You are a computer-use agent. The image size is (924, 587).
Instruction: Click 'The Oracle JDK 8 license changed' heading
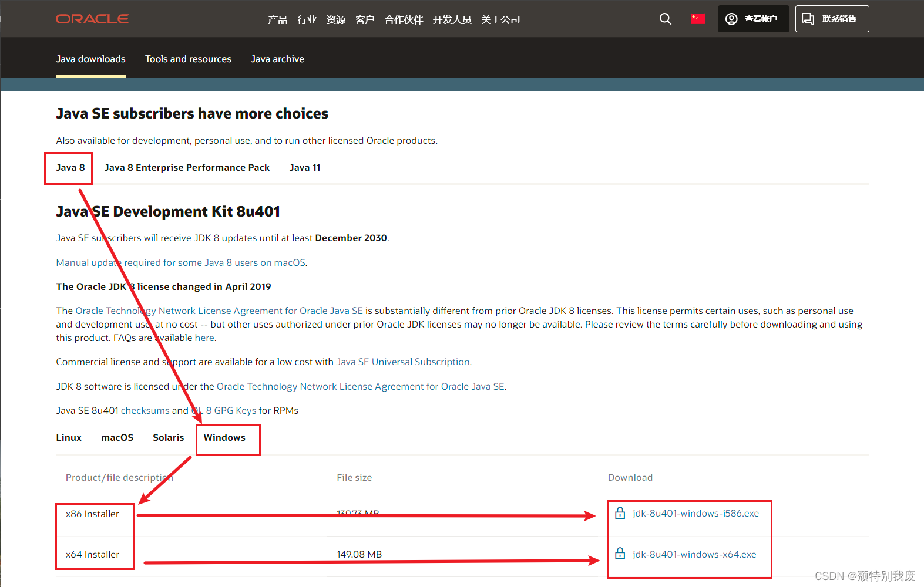163,286
